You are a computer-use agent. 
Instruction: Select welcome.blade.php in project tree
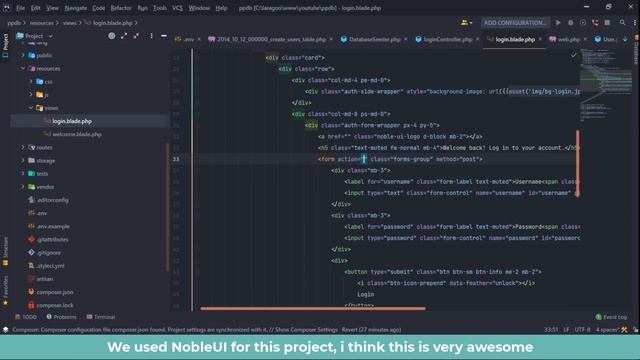77,134
